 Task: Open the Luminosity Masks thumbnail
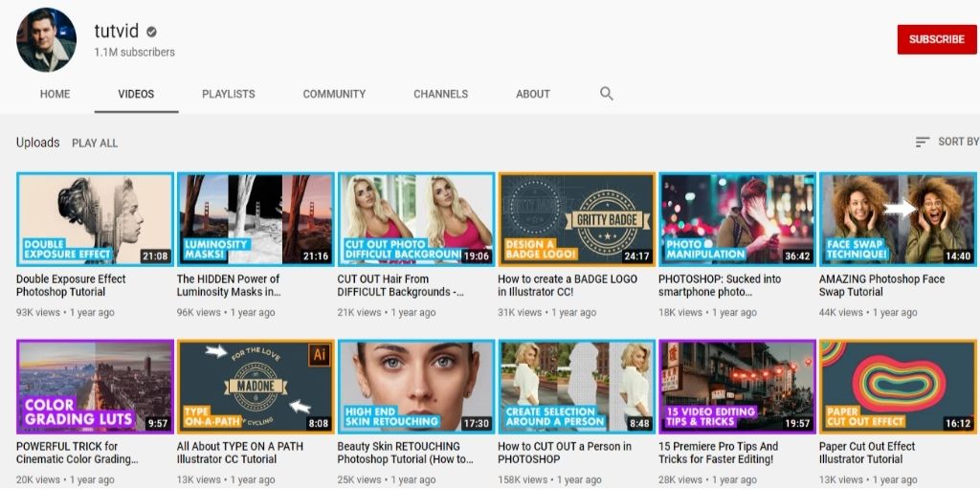coord(256,219)
